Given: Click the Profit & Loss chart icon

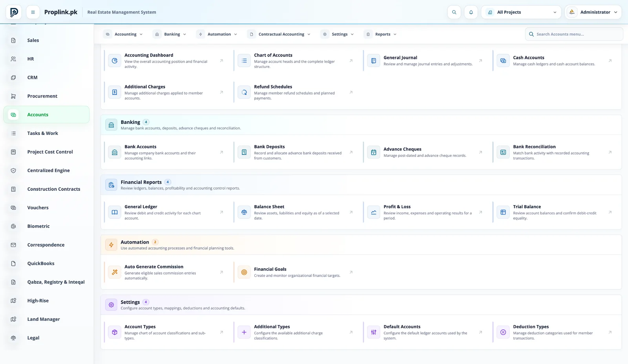Looking at the screenshot, I should coord(374,212).
